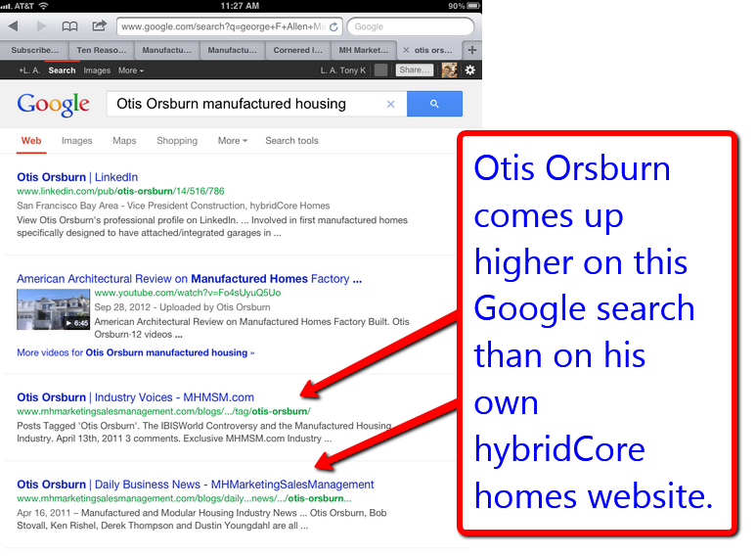756x556 pixels.
Task: Tap the share arrow icon
Action: [99, 25]
